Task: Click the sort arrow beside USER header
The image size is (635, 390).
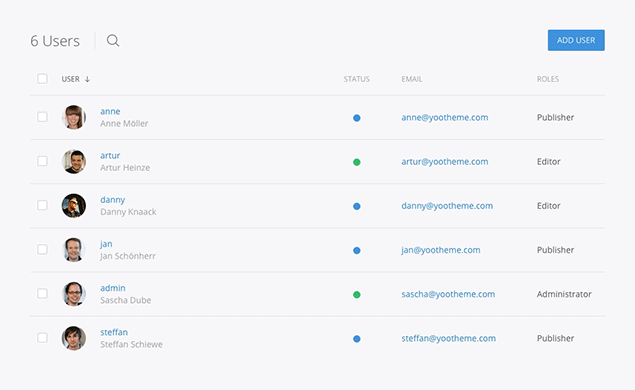Action: [x=87, y=79]
